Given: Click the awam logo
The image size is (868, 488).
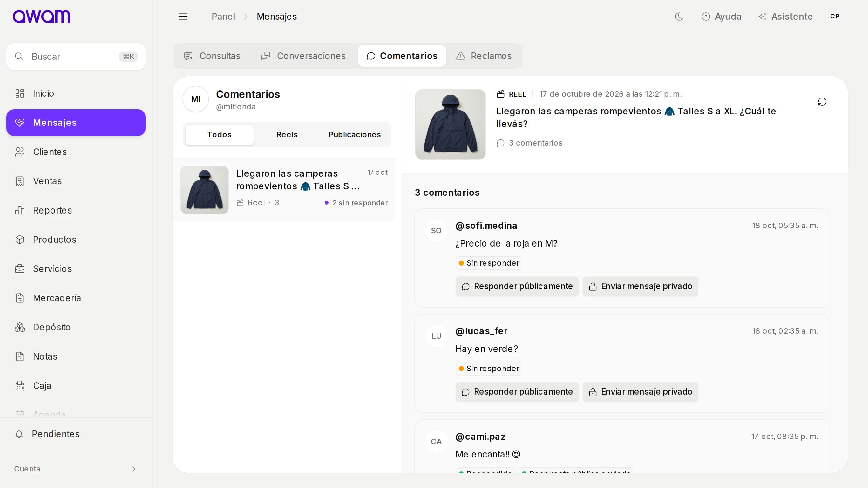Looking at the screenshot, I should (x=41, y=17).
